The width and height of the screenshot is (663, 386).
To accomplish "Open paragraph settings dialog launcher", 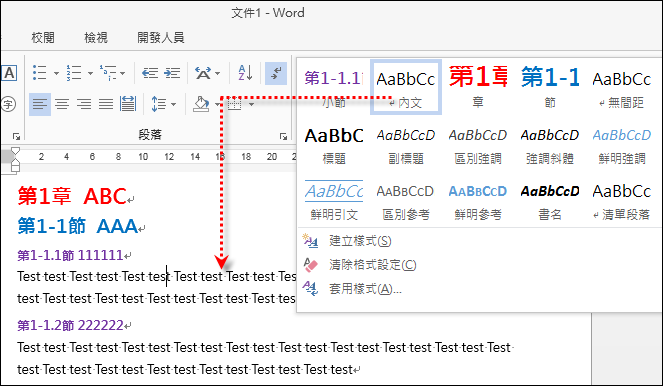I will 283,136.
